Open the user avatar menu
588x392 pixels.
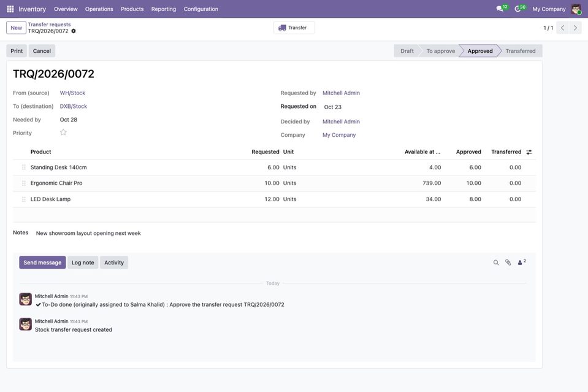click(576, 9)
